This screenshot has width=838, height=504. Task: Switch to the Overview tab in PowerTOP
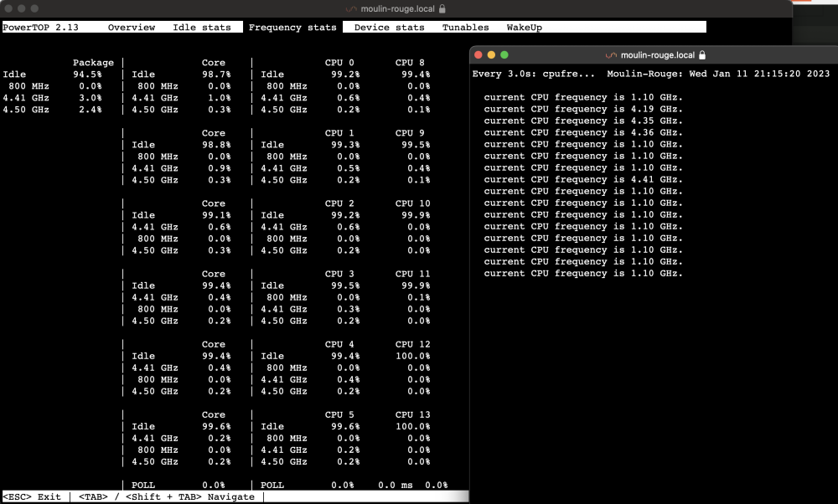[132, 28]
